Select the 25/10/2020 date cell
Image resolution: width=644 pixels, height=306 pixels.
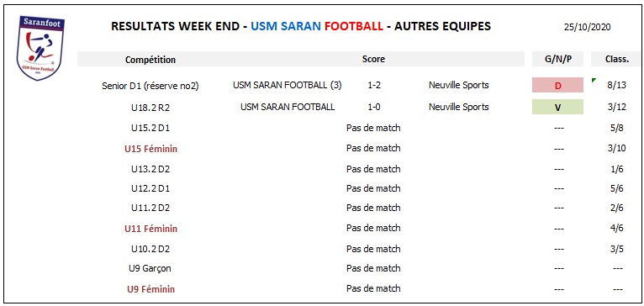[x=588, y=27]
